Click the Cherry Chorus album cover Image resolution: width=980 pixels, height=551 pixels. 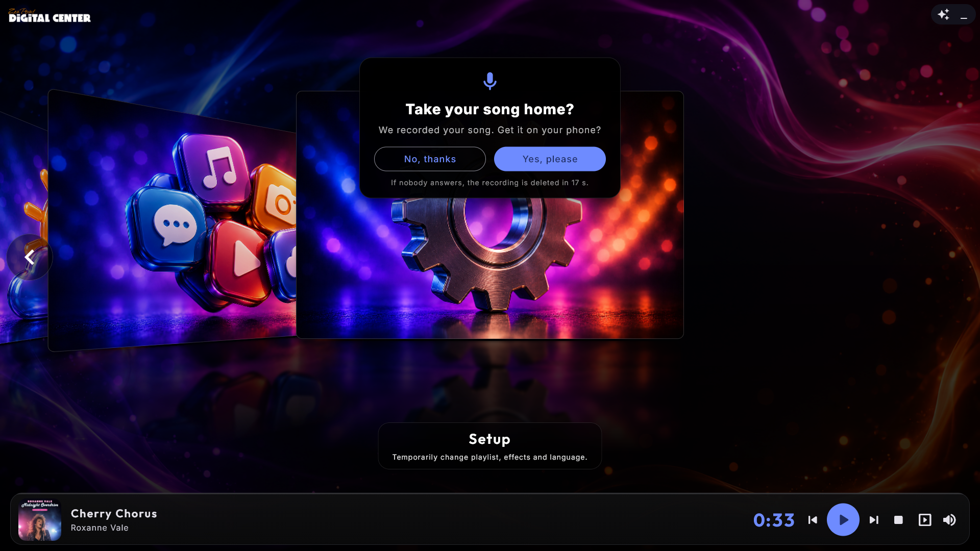pyautogui.click(x=40, y=519)
